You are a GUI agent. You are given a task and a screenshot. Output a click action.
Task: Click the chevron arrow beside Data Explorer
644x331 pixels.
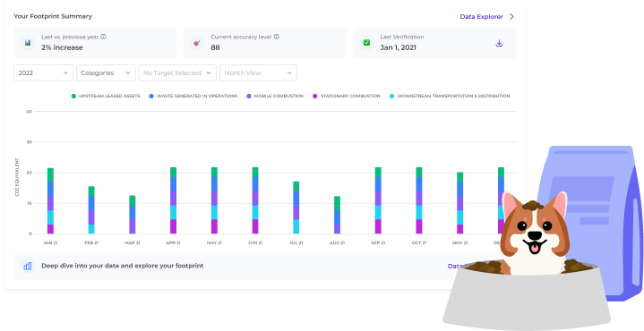(x=511, y=17)
